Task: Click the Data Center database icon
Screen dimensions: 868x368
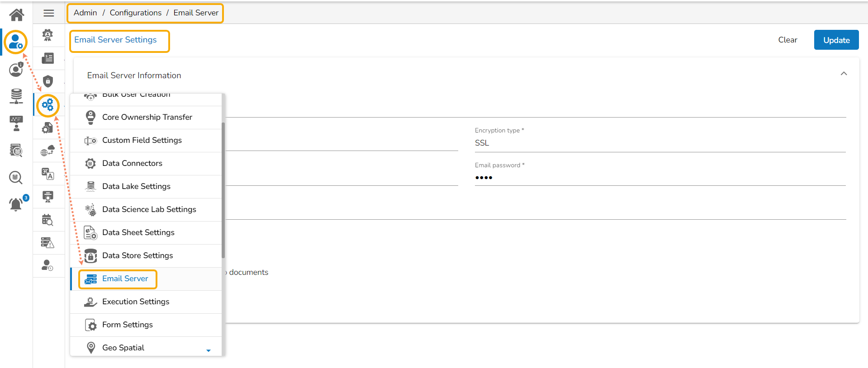Action: [16, 96]
